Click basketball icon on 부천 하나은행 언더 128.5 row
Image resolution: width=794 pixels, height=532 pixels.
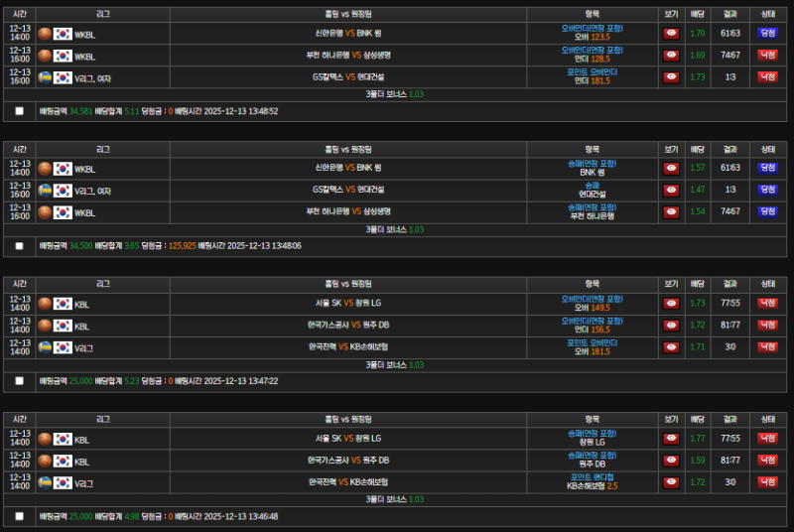tap(45, 56)
